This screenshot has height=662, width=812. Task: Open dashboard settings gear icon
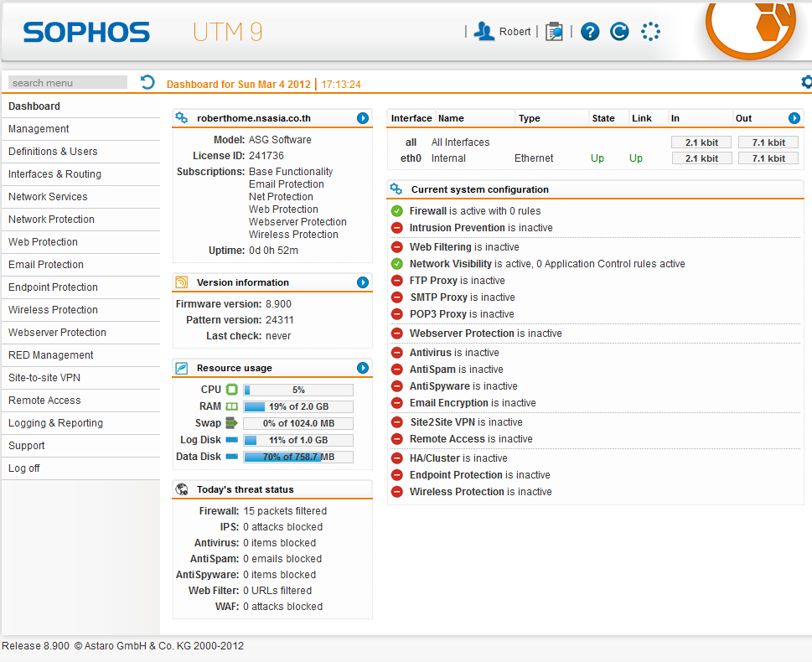click(x=806, y=82)
